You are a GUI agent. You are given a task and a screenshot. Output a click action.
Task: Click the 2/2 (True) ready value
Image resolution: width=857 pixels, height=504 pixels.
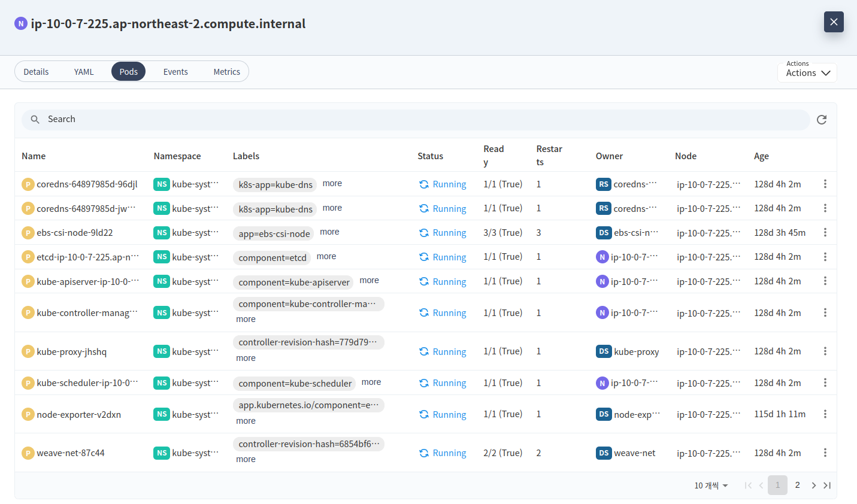(x=503, y=453)
